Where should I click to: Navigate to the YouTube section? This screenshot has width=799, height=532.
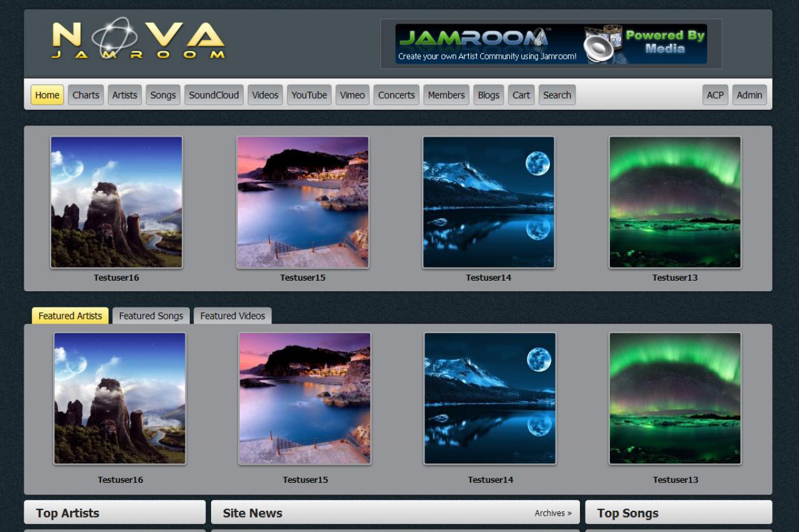point(309,95)
